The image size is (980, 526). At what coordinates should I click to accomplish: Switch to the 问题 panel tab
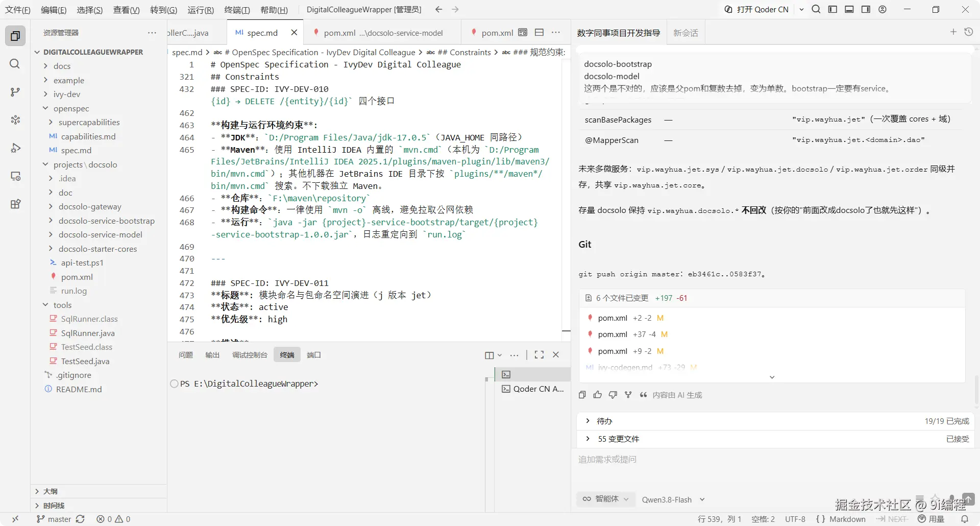[x=186, y=355]
